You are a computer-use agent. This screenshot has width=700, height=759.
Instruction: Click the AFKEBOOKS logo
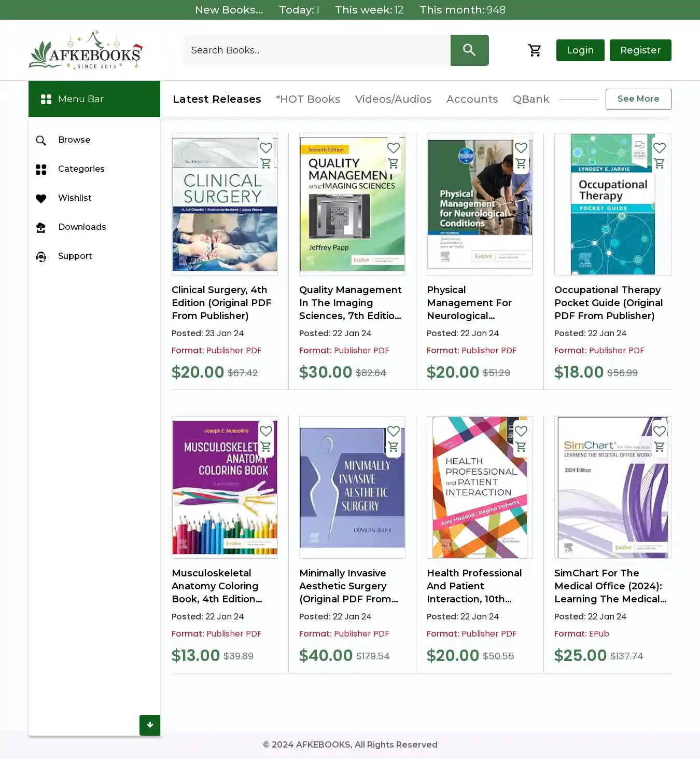(86, 50)
